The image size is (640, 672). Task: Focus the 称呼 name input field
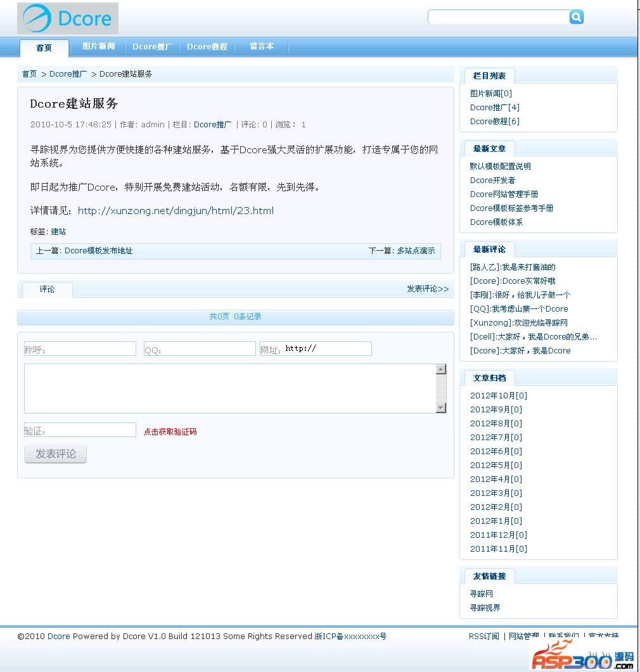[80, 348]
